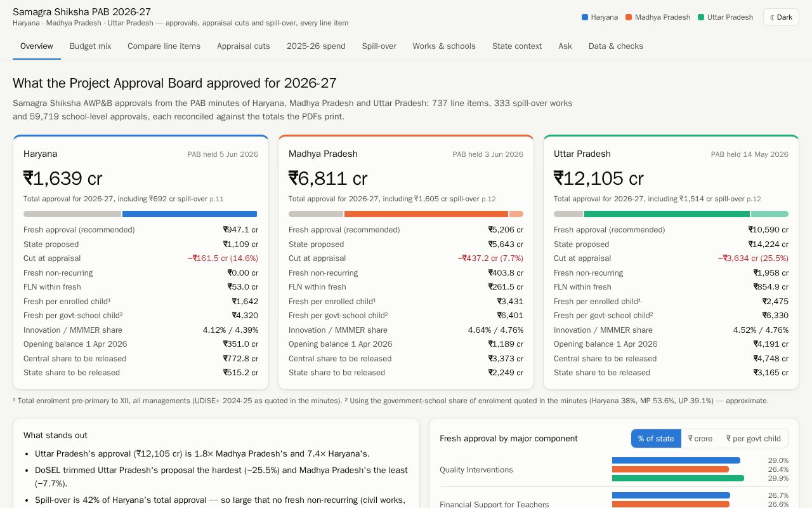View the State context tab
This screenshot has height=508, width=812.
coord(517,46)
